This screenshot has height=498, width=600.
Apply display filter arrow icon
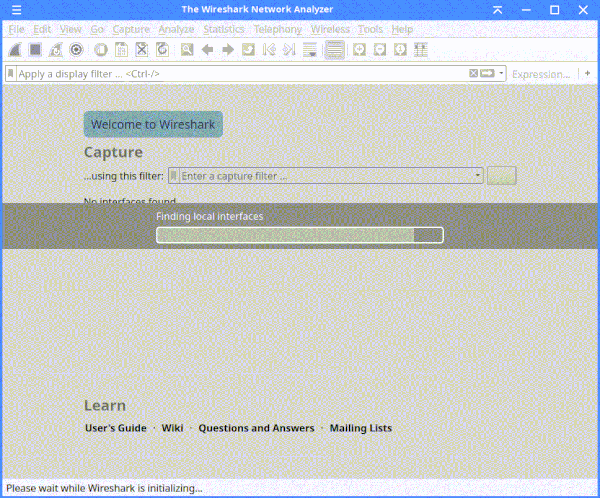[488, 73]
